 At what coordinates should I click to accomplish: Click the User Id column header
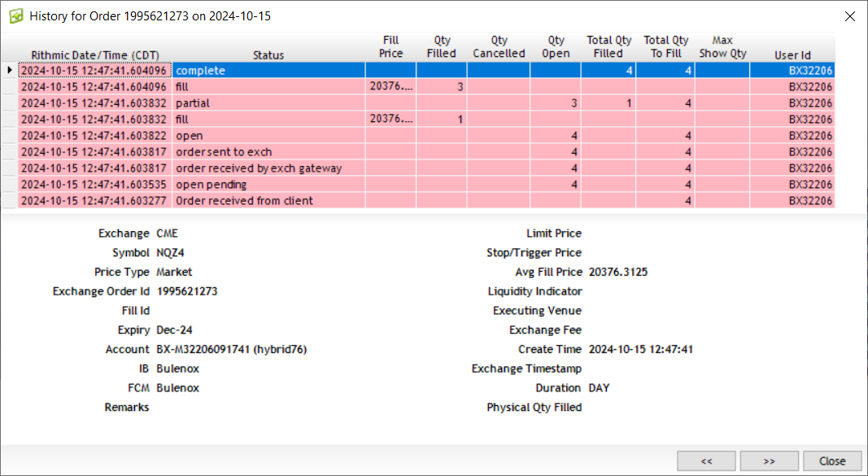[x=792, y=55]
